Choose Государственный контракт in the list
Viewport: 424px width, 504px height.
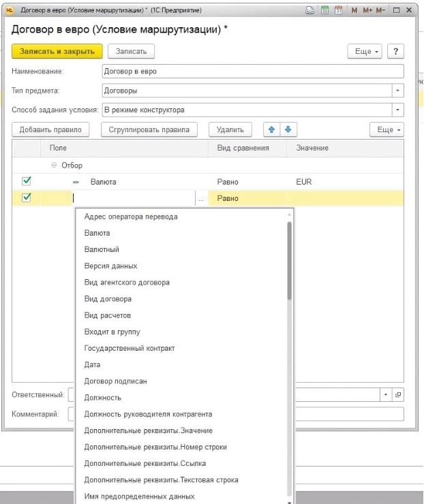(130, 348)
